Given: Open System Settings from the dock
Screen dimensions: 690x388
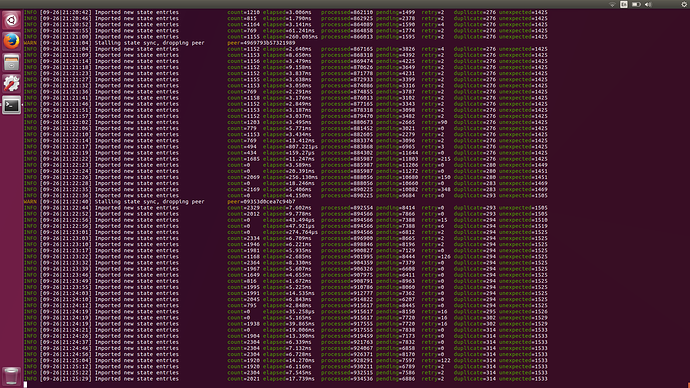Looking at the screenshot, I should (x=11, y=84).
